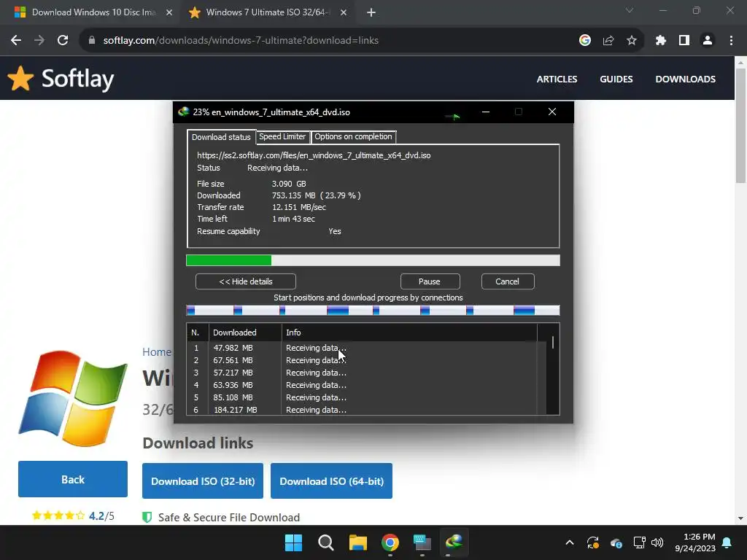This screenshot has height=560, width=747.
Task: Click the Downloaded column header
Action: (245, 332)
